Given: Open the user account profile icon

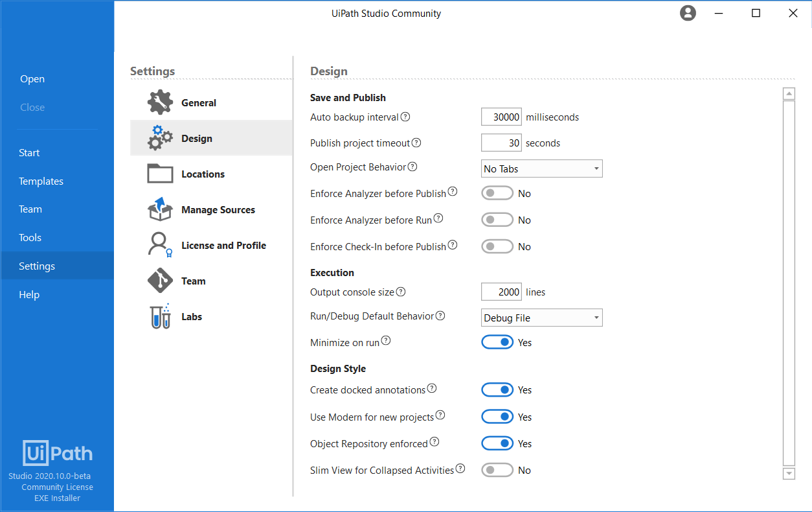Looking at the screenshot, I should click(688, 13).
